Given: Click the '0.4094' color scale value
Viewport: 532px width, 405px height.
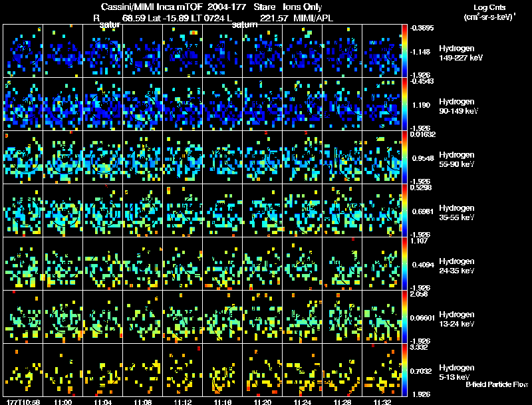Looking at the screenshot, I should (x=423, y=265).
